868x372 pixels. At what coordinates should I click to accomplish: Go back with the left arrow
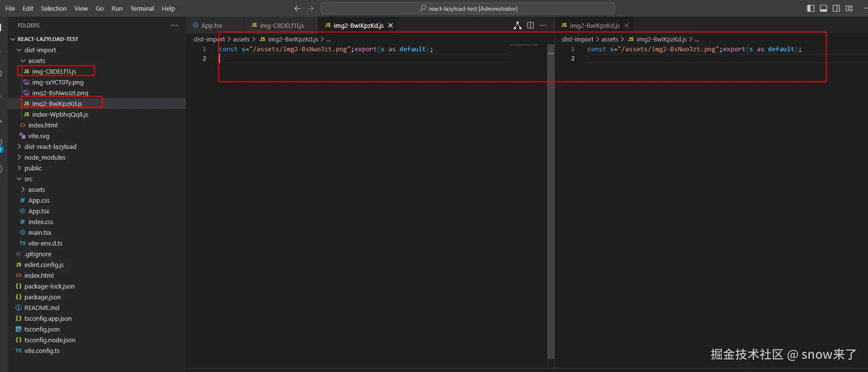297,8
